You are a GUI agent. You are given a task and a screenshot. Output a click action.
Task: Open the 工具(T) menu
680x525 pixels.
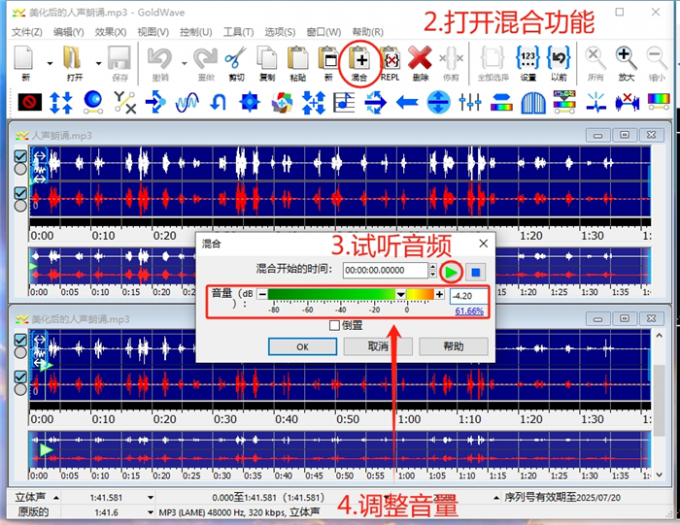(x=239, y=32)
